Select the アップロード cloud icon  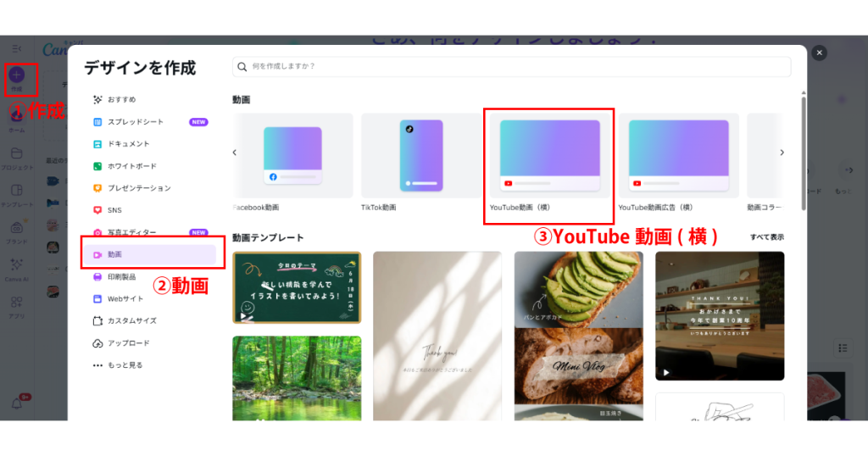(x=97, y=343)
